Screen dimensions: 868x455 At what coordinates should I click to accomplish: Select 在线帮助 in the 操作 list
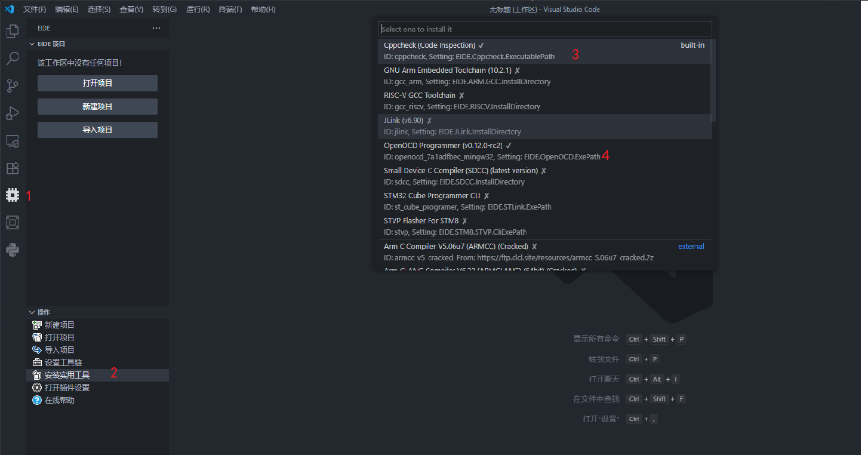tap(98, 400)
